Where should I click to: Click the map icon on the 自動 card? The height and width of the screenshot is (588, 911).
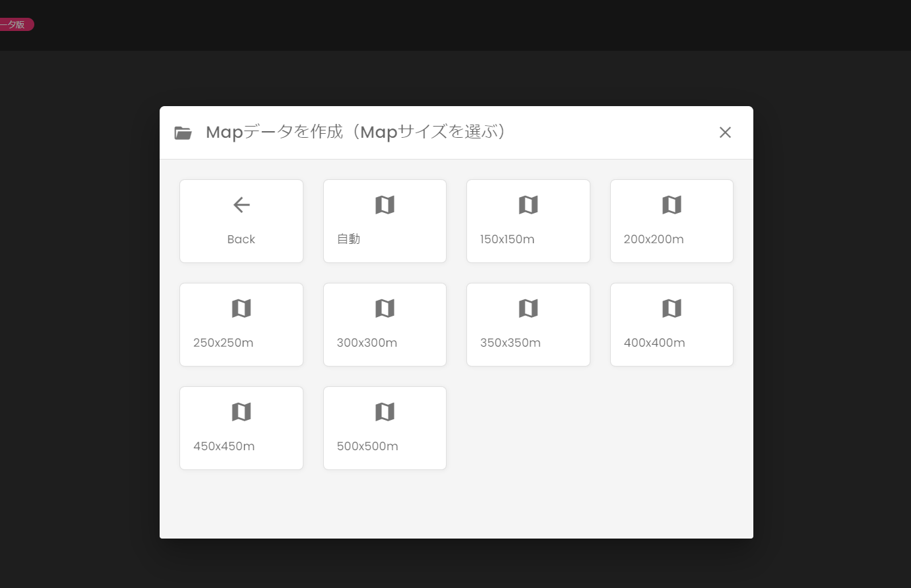pos(385,204)
